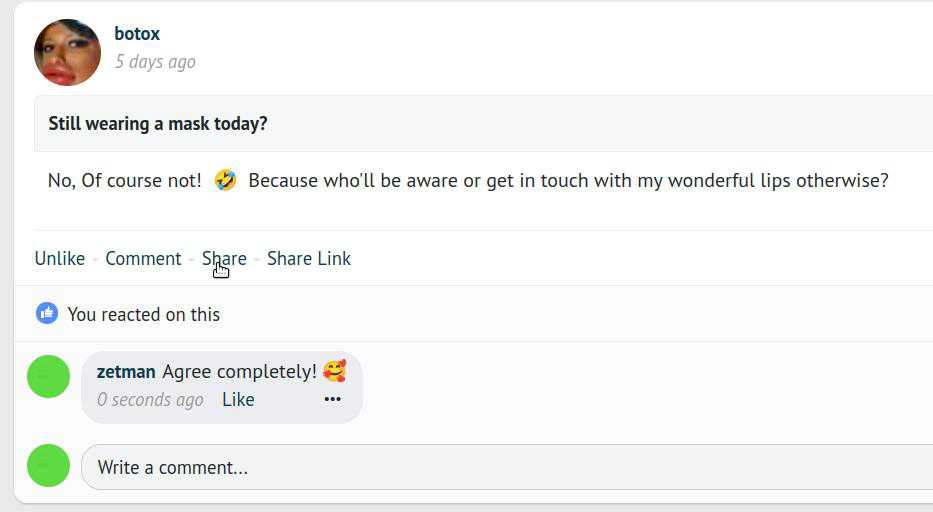The image size is (933, 512).
Task: Click the "5 days ago" post timestamp
Action: 155,62
